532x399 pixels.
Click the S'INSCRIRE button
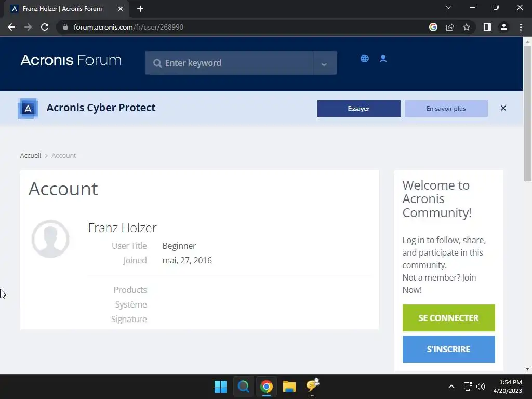[448, 349]
